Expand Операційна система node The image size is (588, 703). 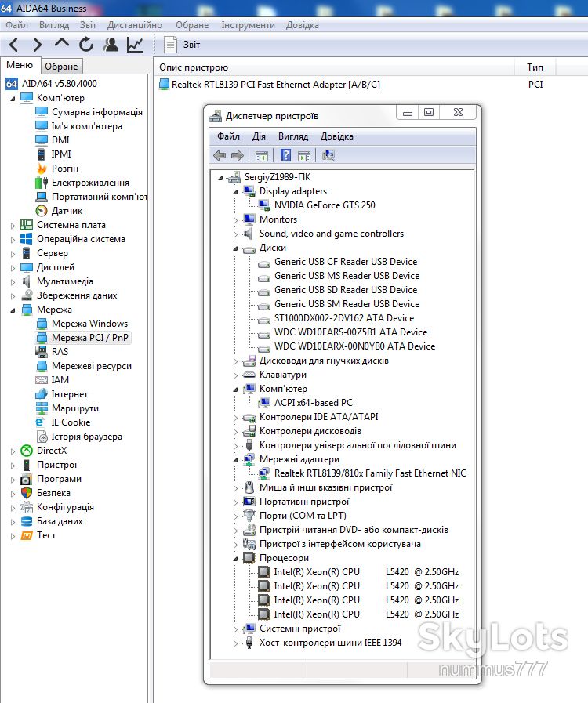[x=13, y=240]
